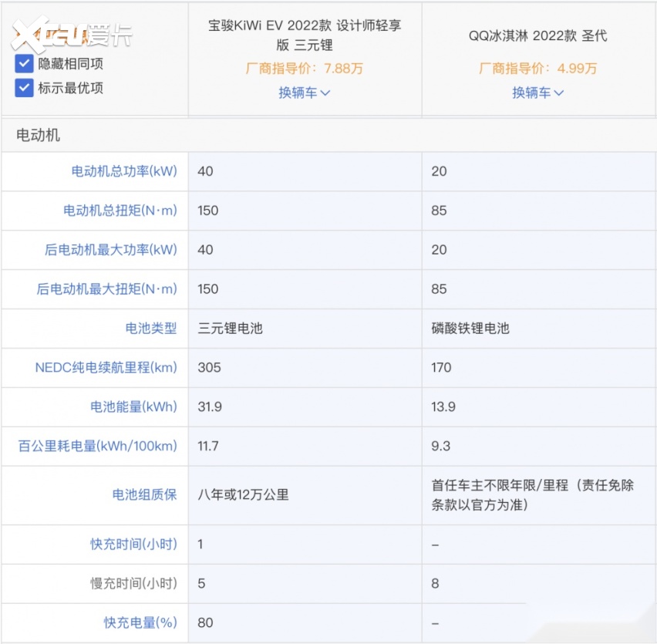657x644 pixels.
Task: Select the 百公里耗电量(kWh/100km) label
Action: [98, 447]
